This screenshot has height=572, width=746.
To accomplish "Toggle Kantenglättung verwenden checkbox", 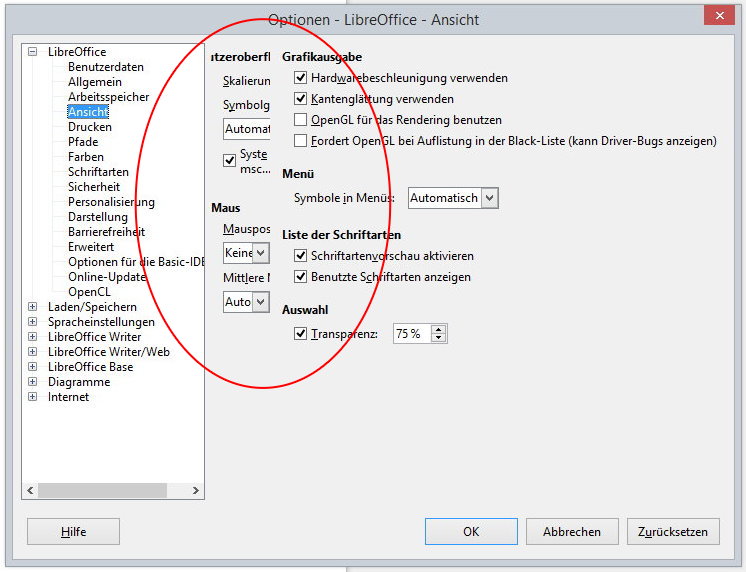I will (300, 99).
